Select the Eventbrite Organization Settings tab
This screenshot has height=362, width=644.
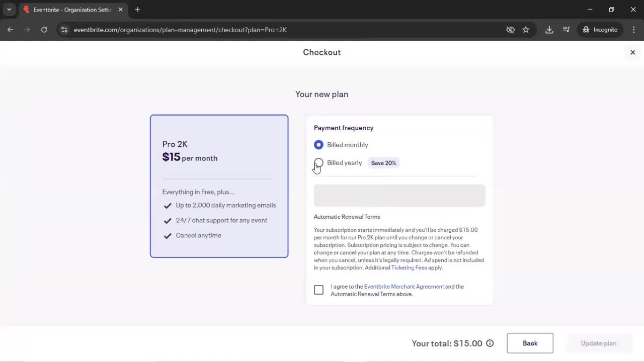point(73,10)
